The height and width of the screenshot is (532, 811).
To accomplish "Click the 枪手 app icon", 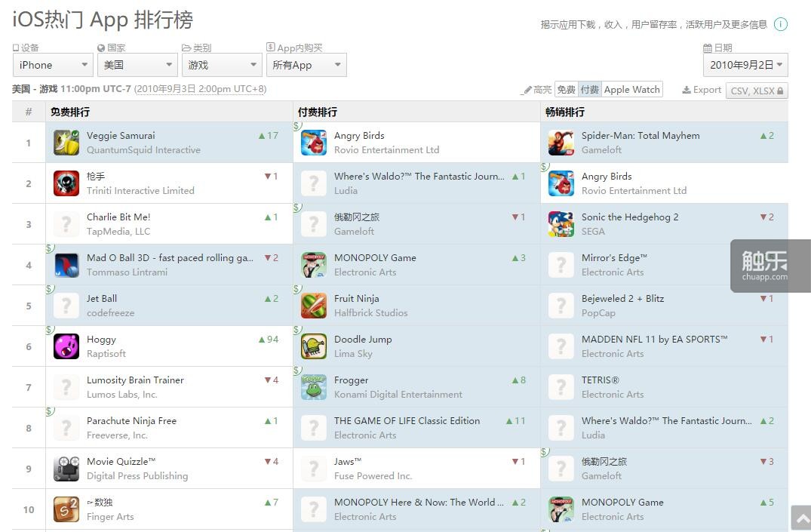I will coord(66,183).
